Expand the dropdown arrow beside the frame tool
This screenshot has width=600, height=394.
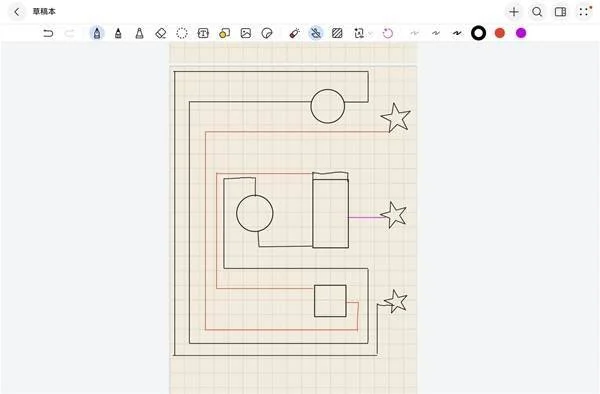click(x=370, y=34)
